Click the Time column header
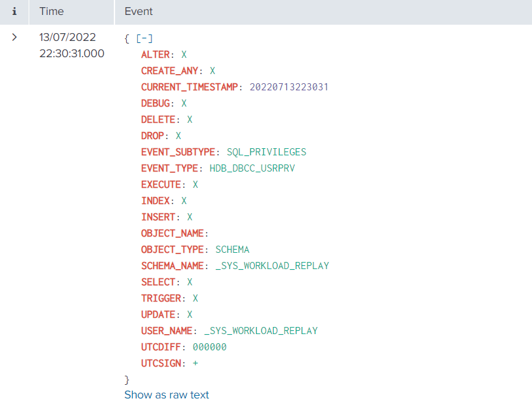Screen dimensions: 532x403 pyautogui.click(x=51, y=12)
